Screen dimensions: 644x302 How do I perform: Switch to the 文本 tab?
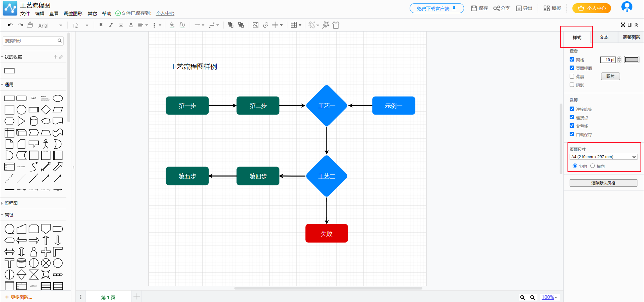click(604, 37)
